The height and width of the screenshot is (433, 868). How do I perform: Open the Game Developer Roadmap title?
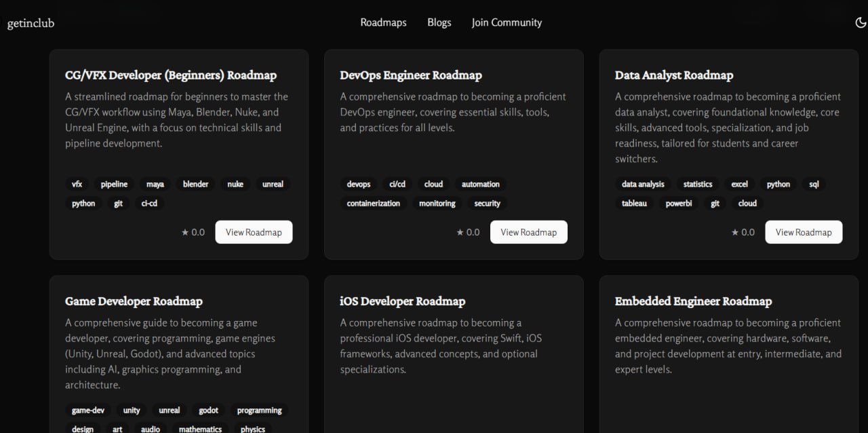point(134,301)
